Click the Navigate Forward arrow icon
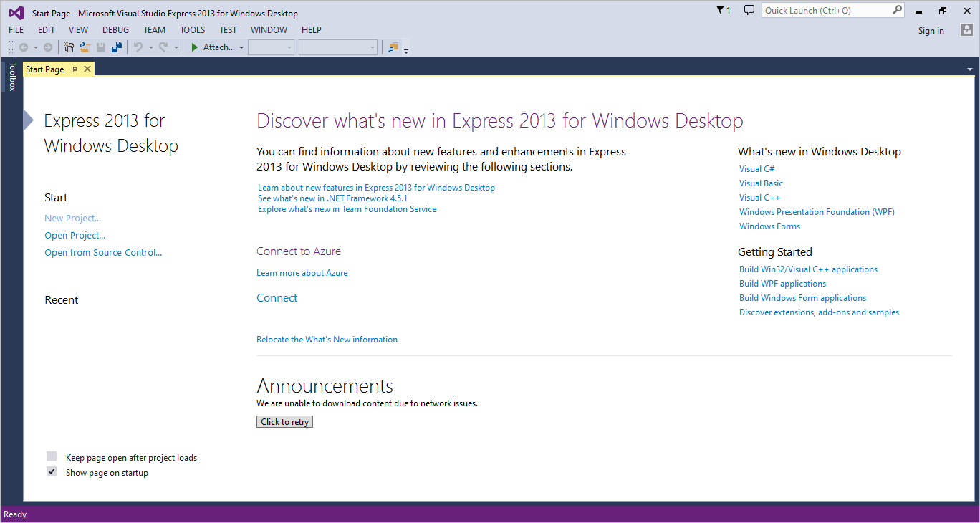 pyautogui.click(x=48, y=47)
